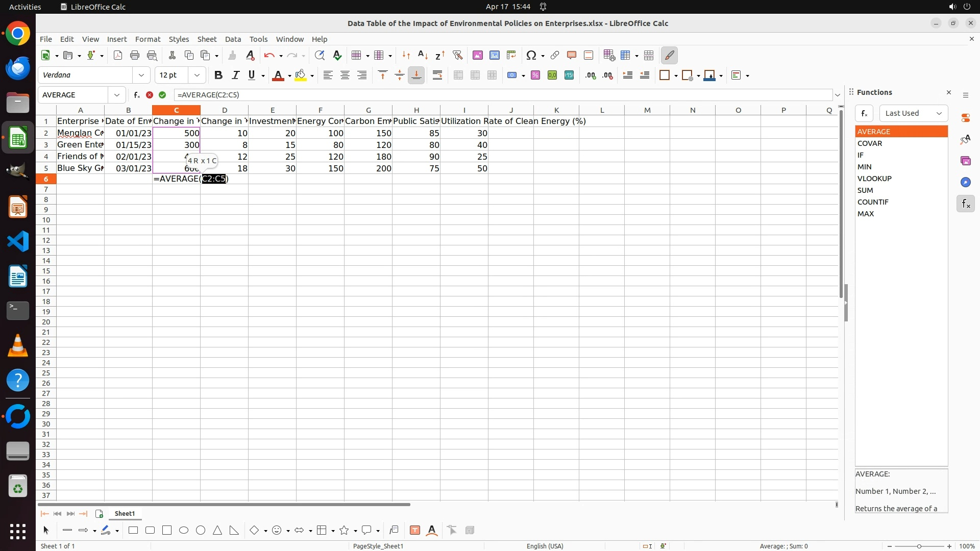This screenshot has width=980, height=551.
Task: Open Navigator from sidebar deck
Action: tap(965, 182)
